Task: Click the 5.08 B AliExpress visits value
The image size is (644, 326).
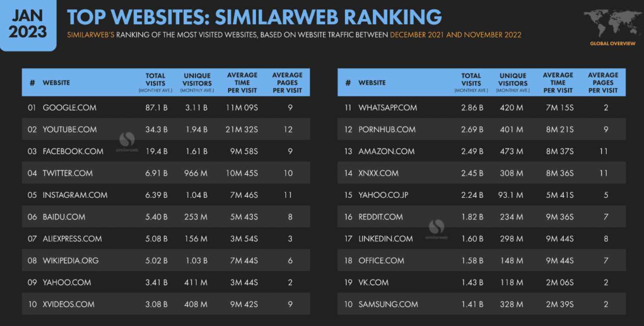Action: point(156,238)
